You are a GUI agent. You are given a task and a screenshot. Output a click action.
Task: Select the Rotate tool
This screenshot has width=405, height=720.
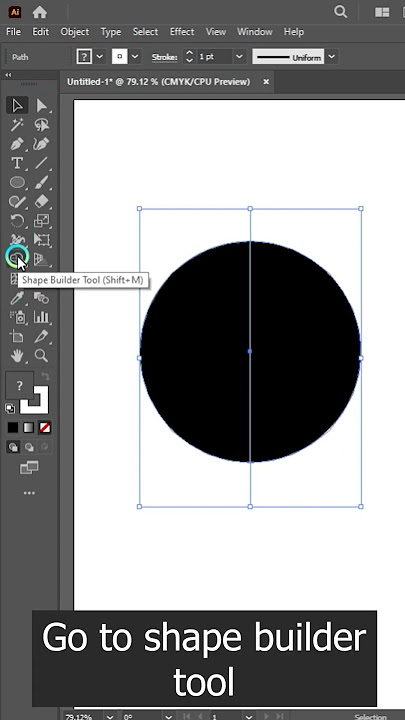tap(17, 221)
